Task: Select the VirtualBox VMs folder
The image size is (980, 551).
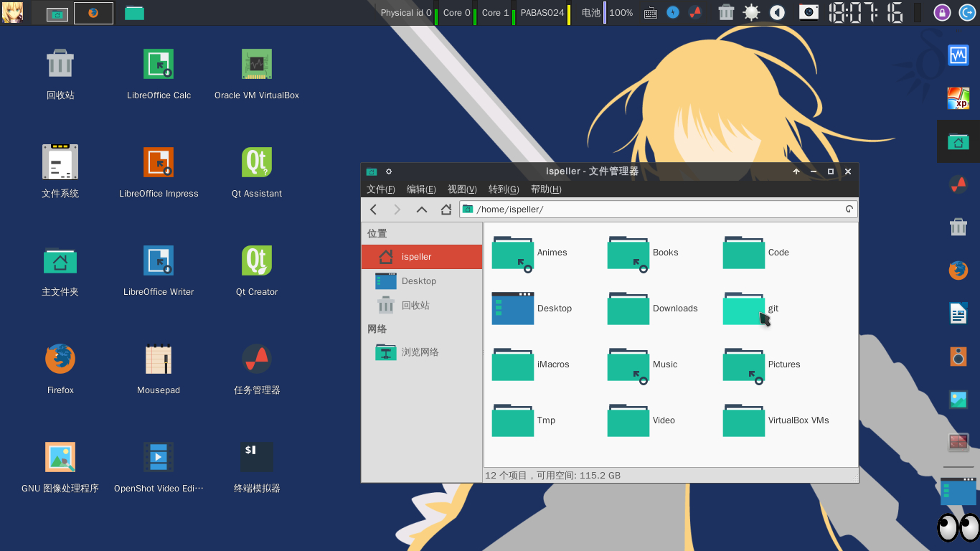Action: 776,420
